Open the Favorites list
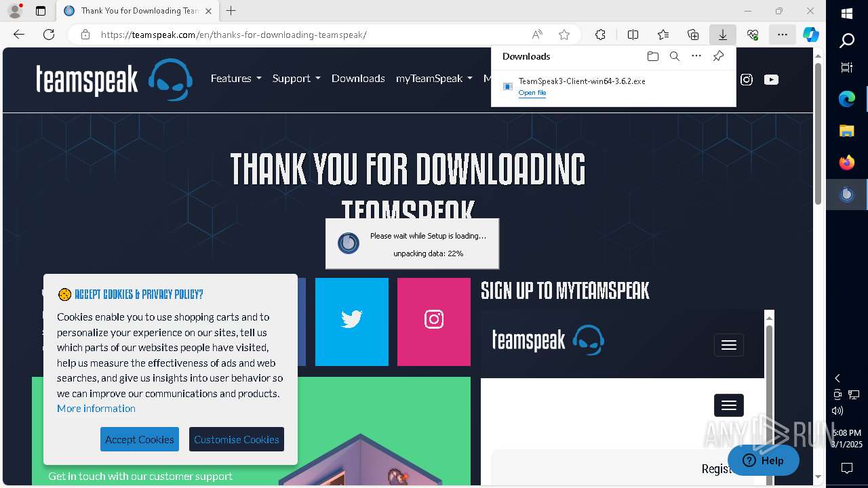Viewport: 868px width, 488px height. [x=663, y=35]
